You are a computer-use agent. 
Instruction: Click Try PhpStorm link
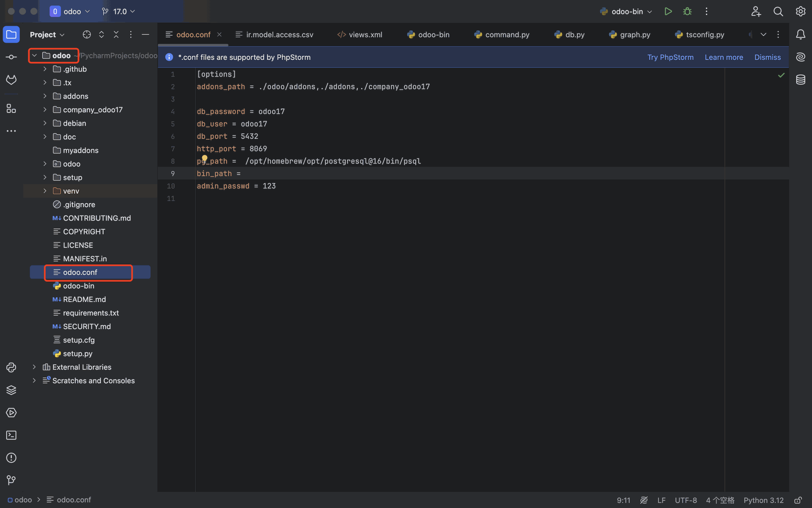[670, 57]
